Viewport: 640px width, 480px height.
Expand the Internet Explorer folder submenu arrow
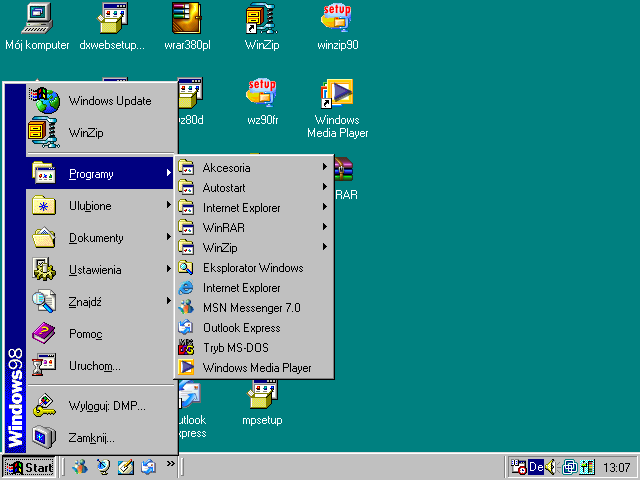tap(324, 207)
